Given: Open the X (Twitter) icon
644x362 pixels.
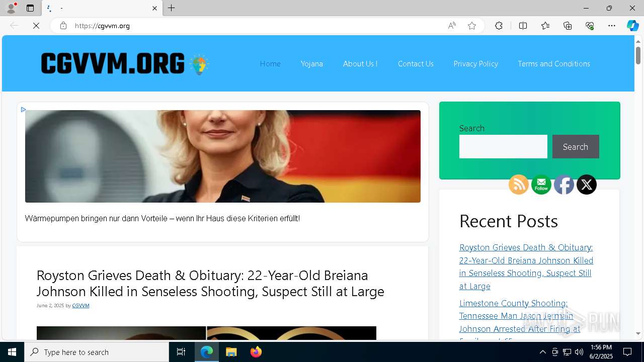Looking at the screenshot, I should 587,185.
